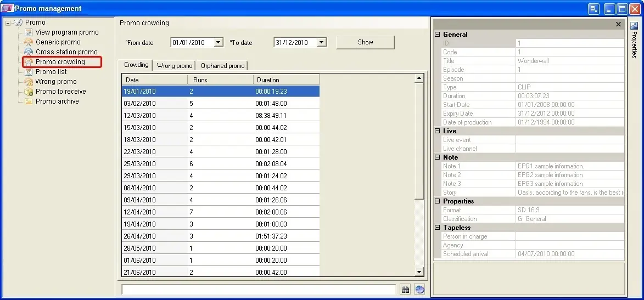644x300 pixels.
Task: Click the View program promo icon
Action: tap(29, 32)
